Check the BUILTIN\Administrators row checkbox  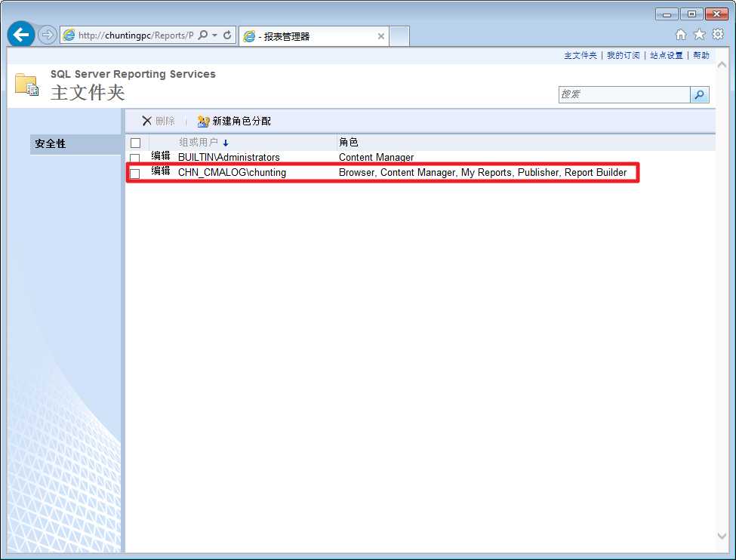(135, 158)
